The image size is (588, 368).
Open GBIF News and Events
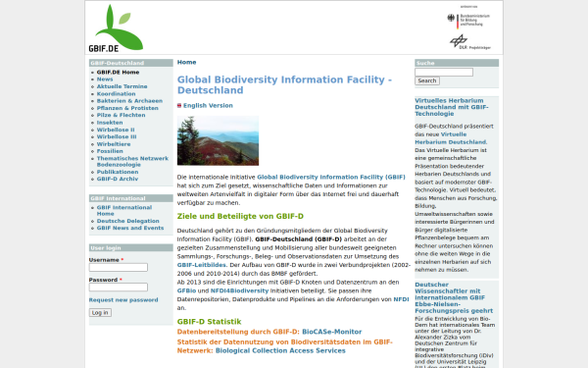(x=130, y=228)
